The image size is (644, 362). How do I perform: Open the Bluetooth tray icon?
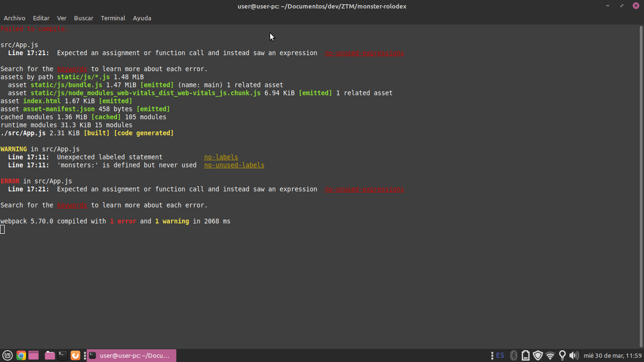[514, 355]
